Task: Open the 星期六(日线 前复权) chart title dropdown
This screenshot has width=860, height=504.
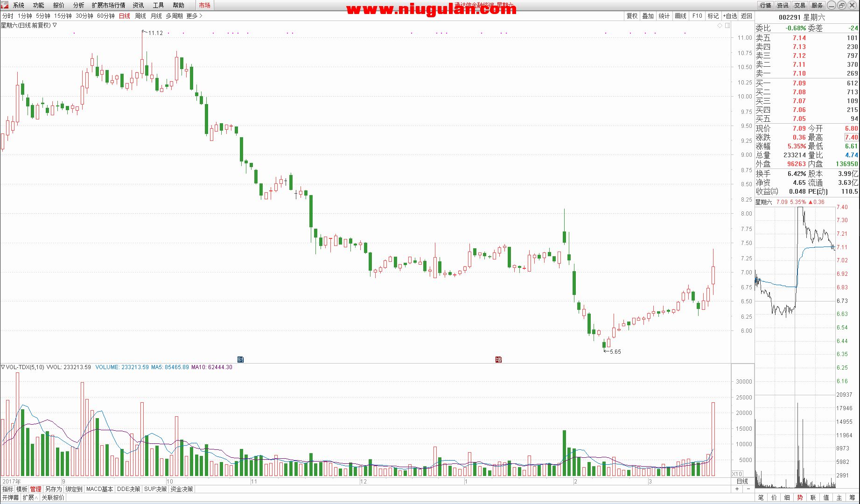Action: (29, 25)
